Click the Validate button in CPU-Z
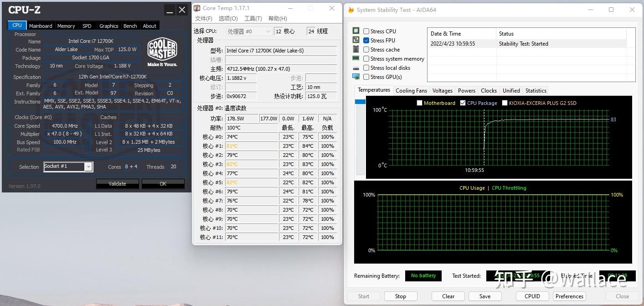The width and height of the screenshot is (644, 306). tap(117, 184)
